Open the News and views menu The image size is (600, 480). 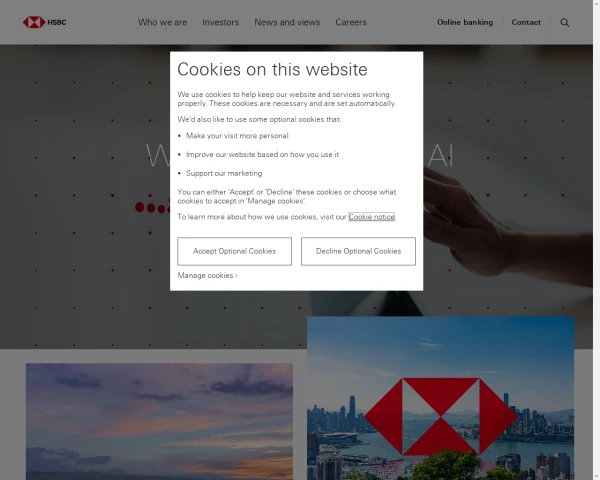(x=287, y=22)
